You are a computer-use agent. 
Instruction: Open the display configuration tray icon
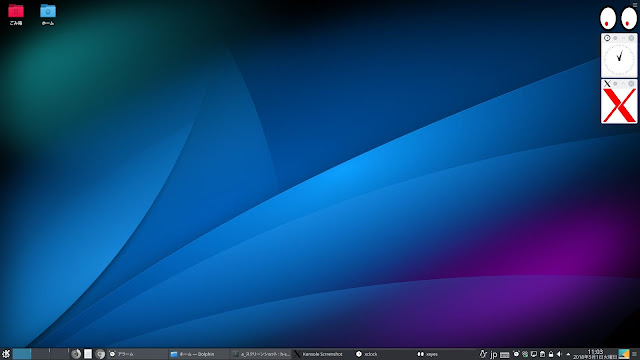pyautogui.click(x=533, y=354)
